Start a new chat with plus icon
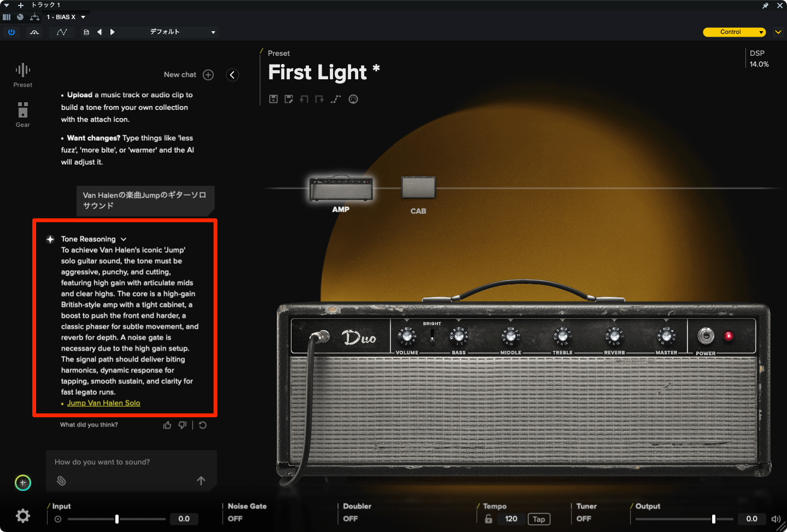 (x=208, y=75)
